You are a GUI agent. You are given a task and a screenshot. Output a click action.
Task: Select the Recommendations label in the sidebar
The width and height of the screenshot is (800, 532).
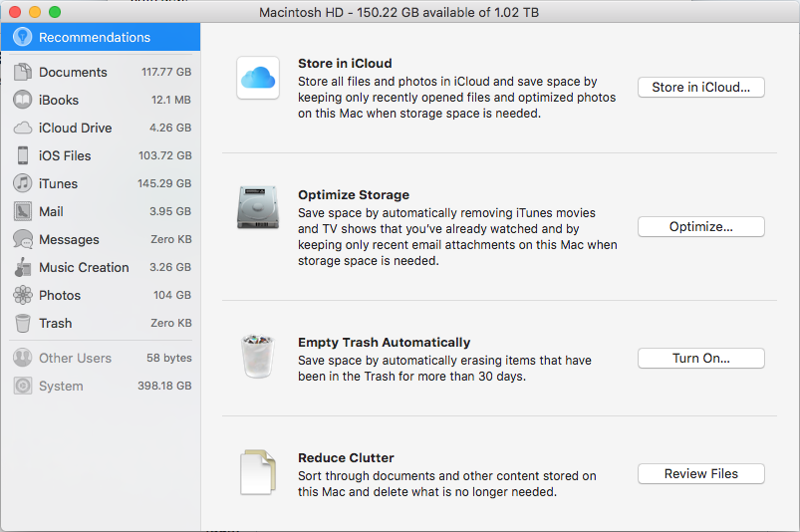(95, 37)
